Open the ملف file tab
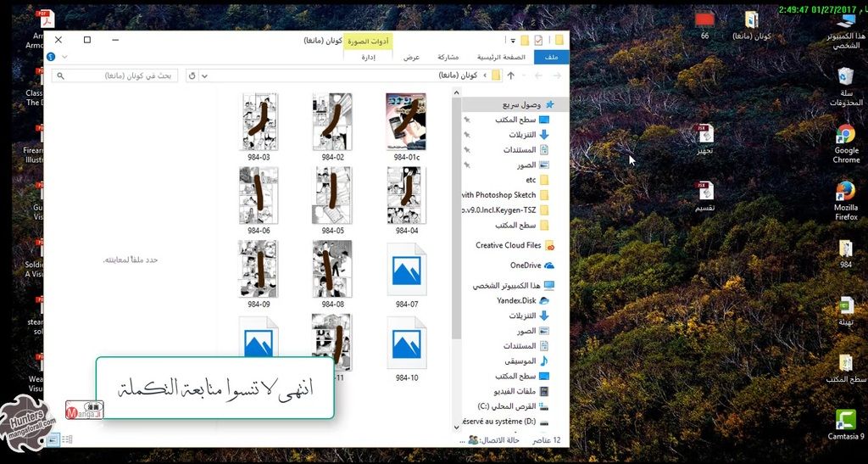Viewport: 868px width, 464px height. pos(551,57)
